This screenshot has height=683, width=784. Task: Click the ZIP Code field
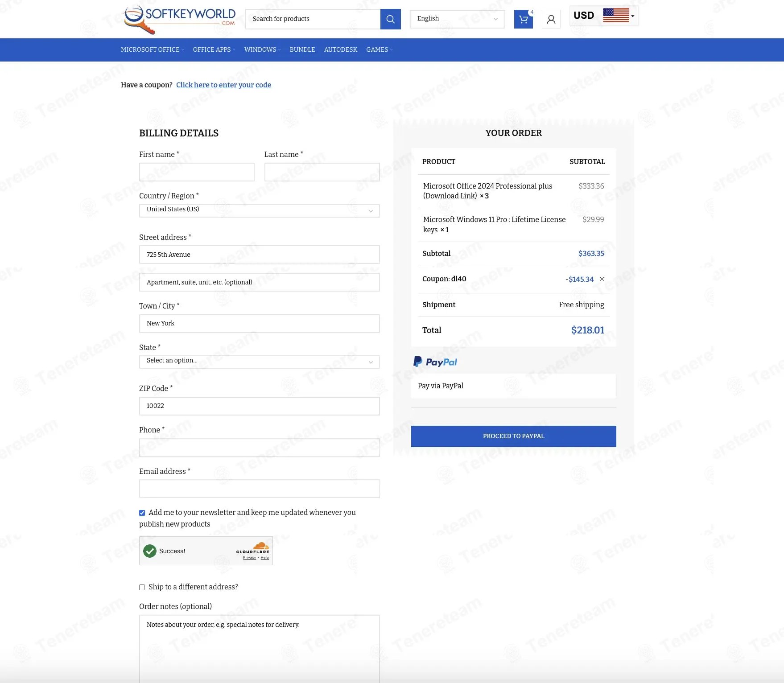[260, 406]
